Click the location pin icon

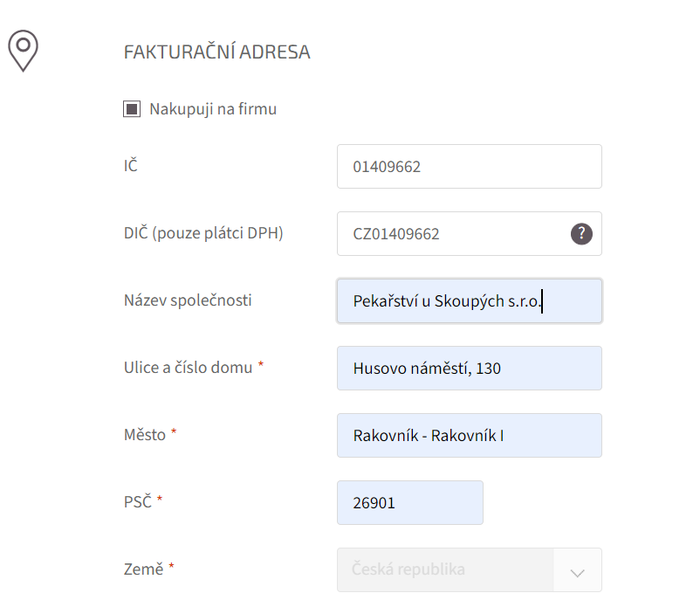click(23, 51)
